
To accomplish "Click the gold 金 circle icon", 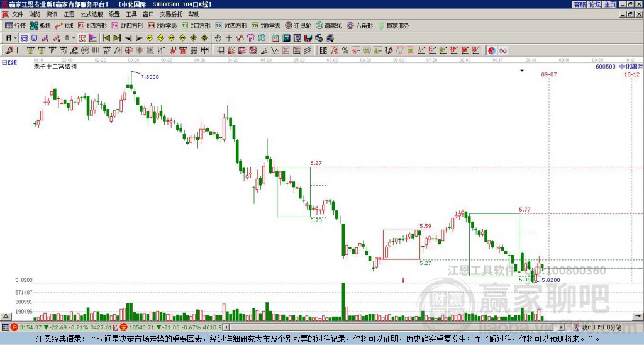I will (x=367, y=50).
